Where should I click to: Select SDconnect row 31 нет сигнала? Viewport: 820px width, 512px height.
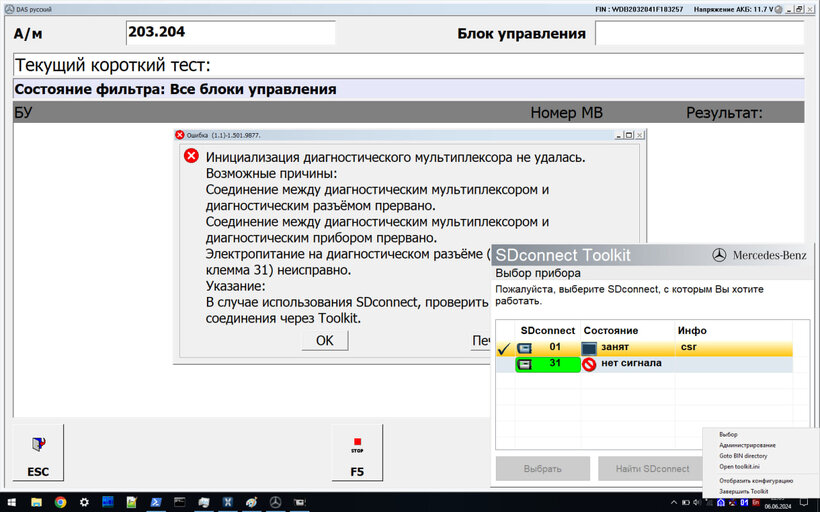644,364
